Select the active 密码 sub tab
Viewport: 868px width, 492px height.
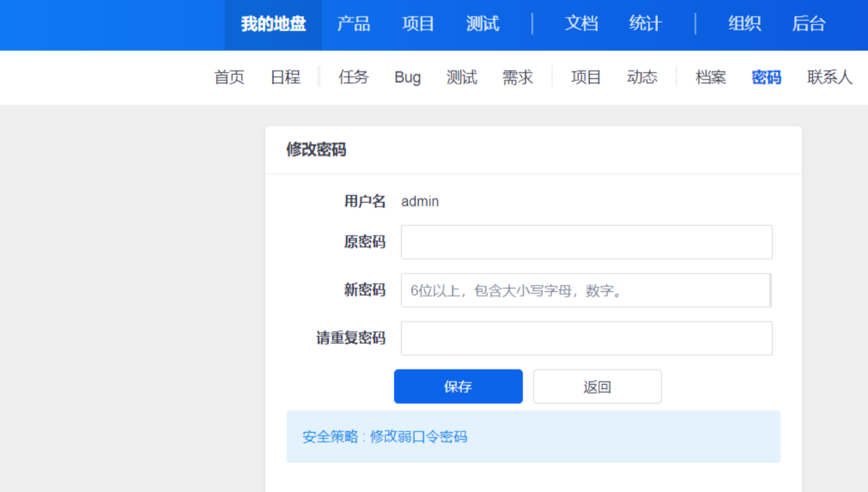tap(766, 78)
